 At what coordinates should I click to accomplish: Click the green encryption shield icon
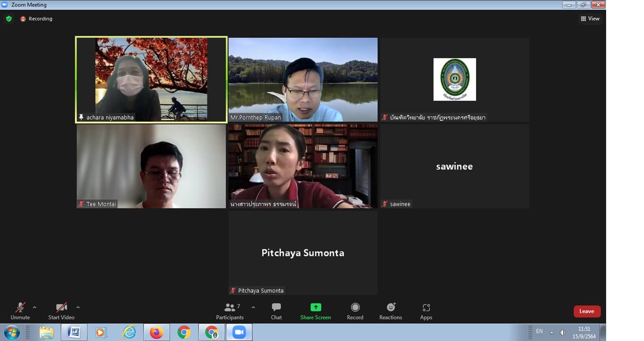pos(9,18)
